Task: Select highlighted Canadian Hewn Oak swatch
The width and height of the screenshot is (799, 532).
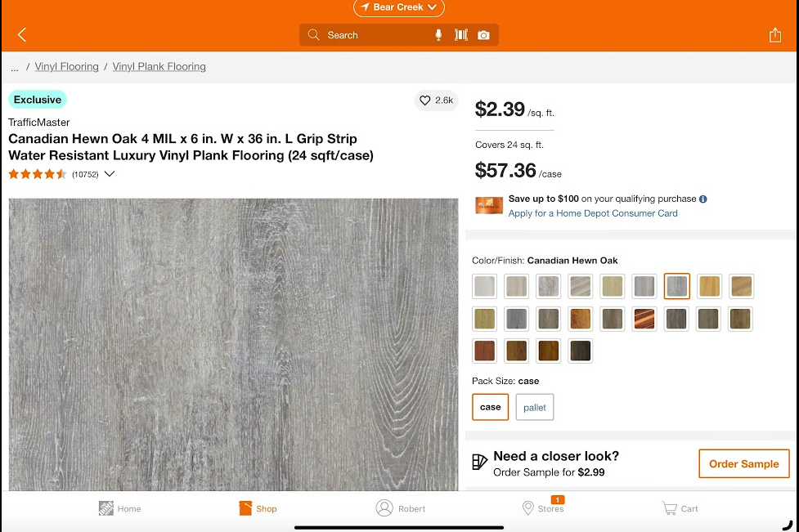Action: (x=676, y=286)
